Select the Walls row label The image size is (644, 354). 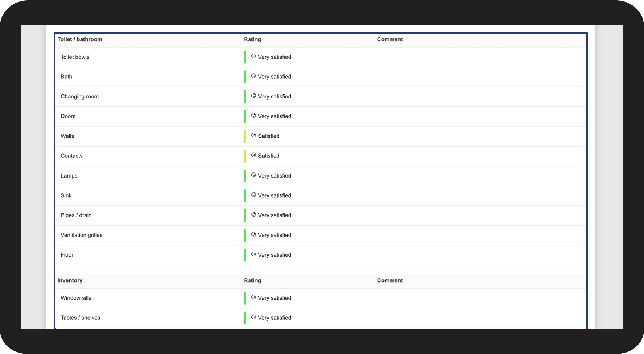(x=67, y=136)
